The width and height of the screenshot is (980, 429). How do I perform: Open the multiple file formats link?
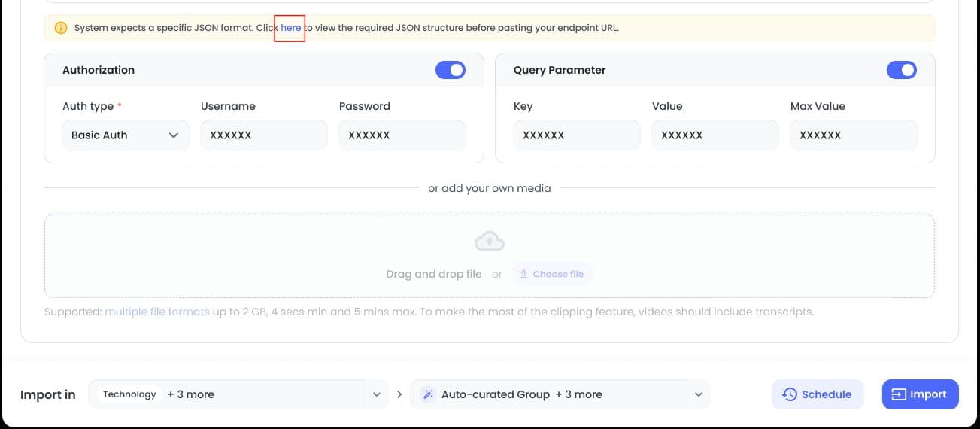coord(157,312)
